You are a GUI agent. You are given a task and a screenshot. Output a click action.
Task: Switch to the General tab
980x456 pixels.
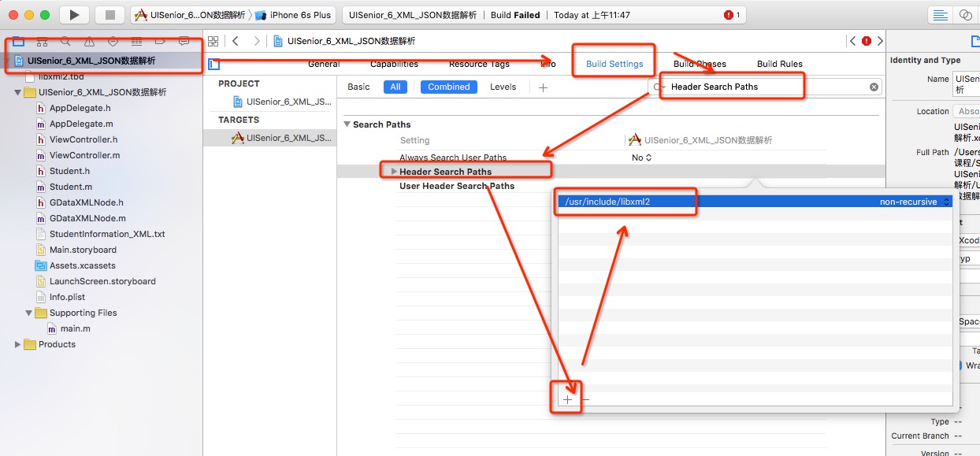pyautogui.click(x=324, y=64)
